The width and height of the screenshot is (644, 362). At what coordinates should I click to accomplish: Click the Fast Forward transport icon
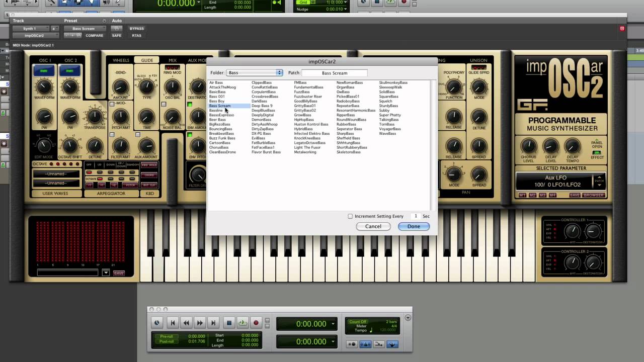(x=200, y=323)
